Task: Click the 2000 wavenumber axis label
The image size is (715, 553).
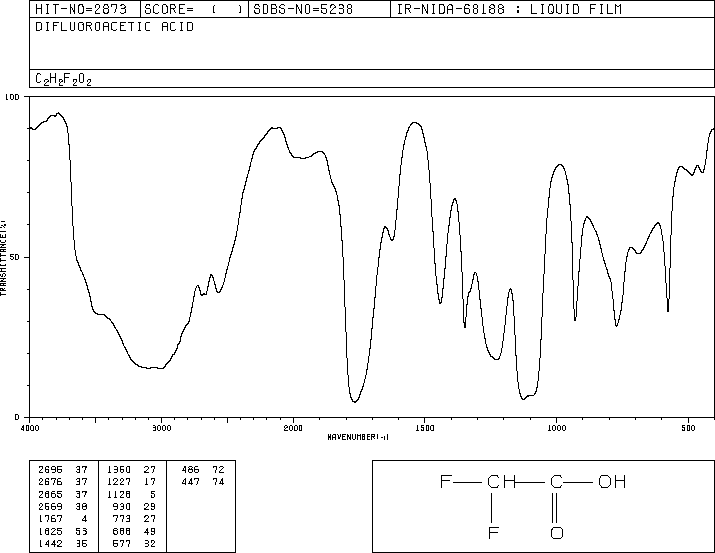Action: [293, 428]
